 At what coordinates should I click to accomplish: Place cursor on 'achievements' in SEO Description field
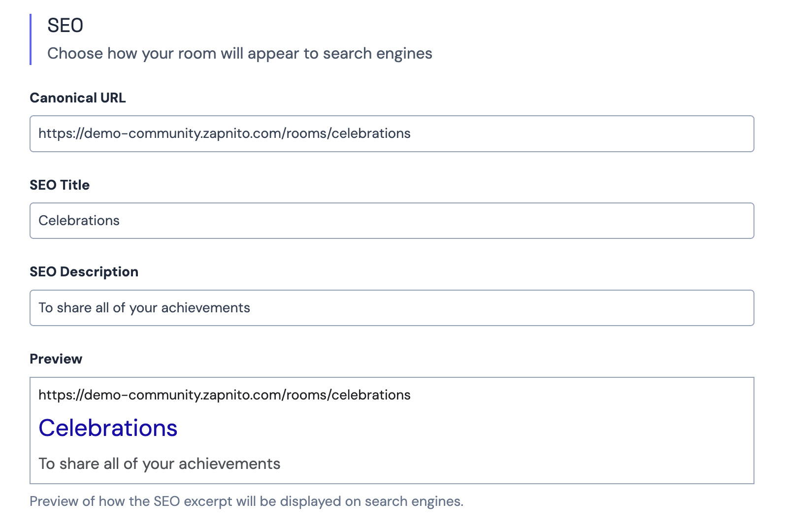coord(205,308)
